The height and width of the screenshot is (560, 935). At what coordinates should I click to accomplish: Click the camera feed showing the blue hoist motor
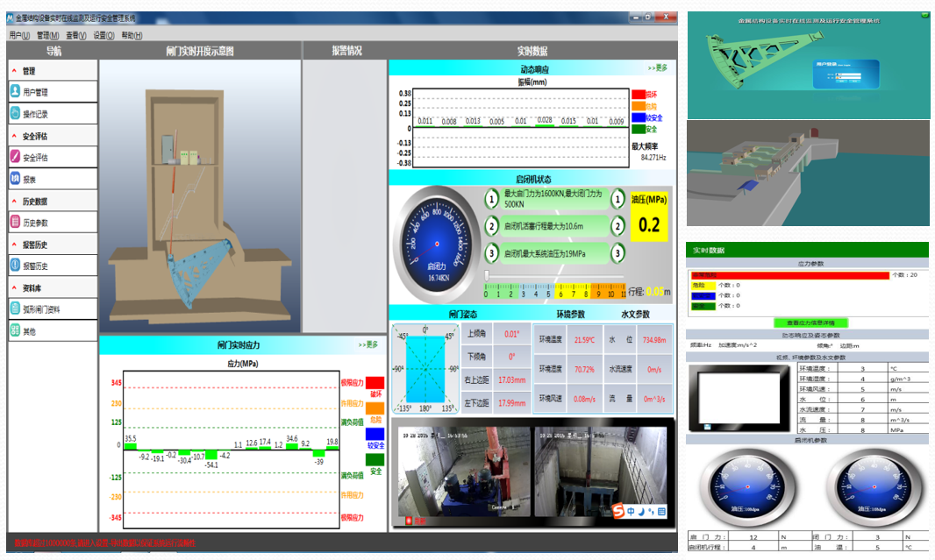[464, 471]
